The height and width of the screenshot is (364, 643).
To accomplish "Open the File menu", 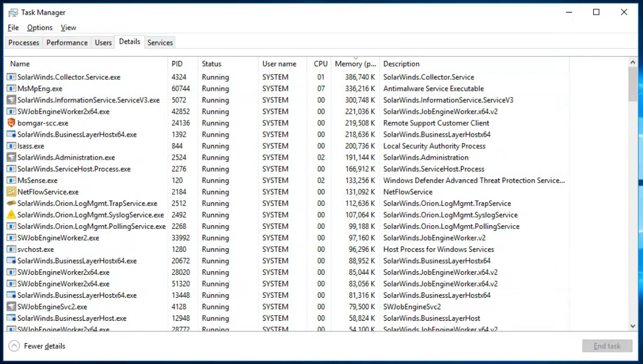I will click(x=14, y=28).
